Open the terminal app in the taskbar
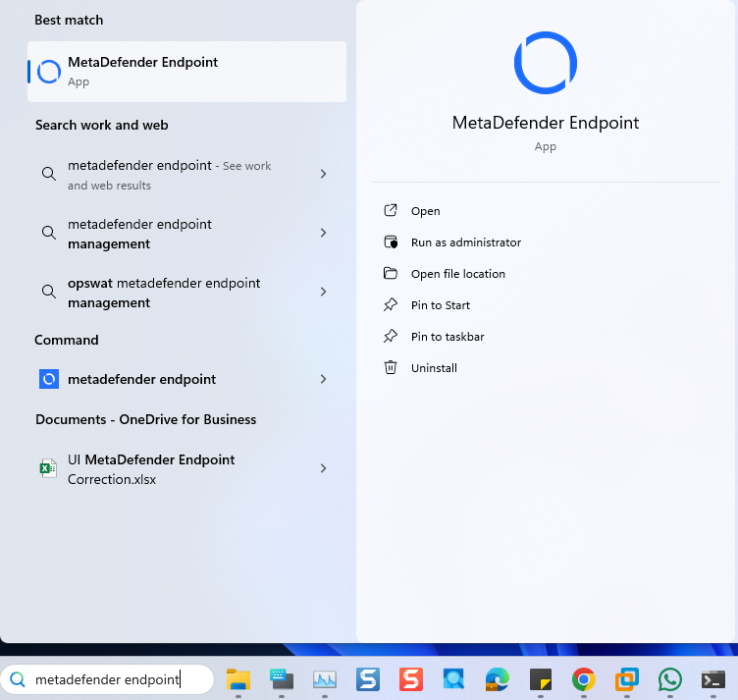738x700 pixels. pyautogui.click(x=713, y=679)
